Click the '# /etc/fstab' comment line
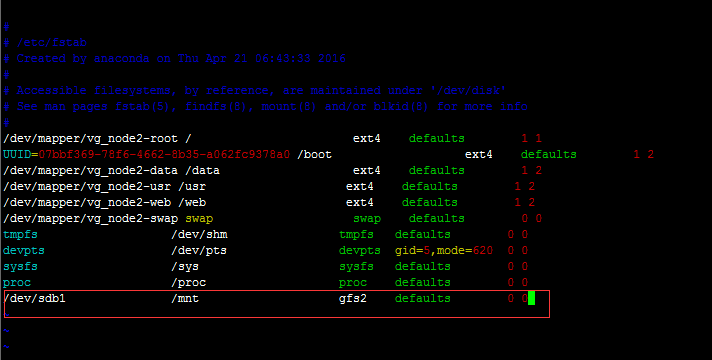 pos(45,43)
